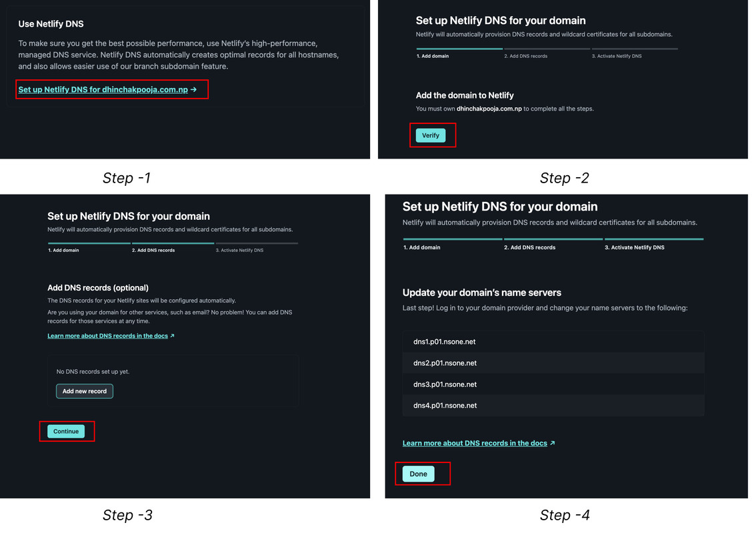Screen dimensions: 756x533
Task: Click 'Add the domain to Netlify' heading
Action: [x=465, y=95]
